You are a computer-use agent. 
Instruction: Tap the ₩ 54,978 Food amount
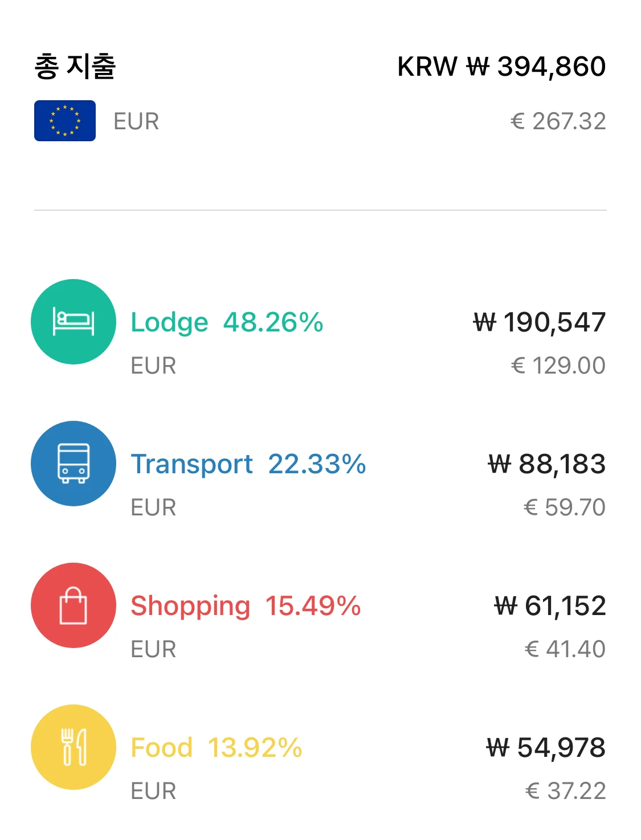[x=546, y=748]
